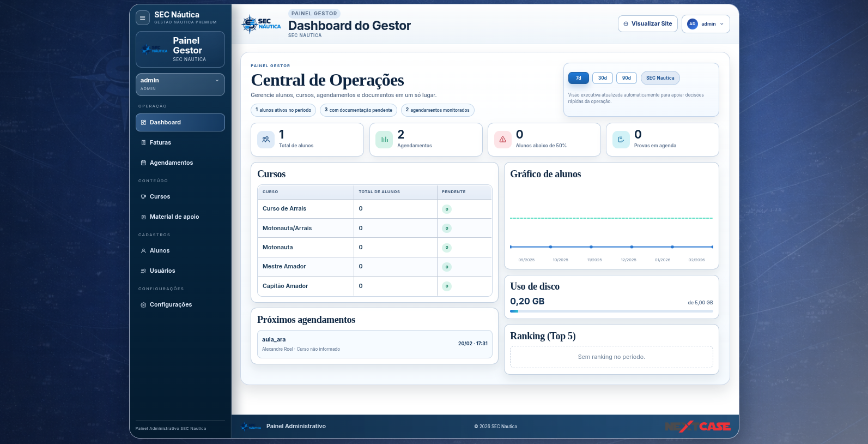The image size is (868, 444).
Task: Click the Visualizar Site button
Action: point(647,24)
